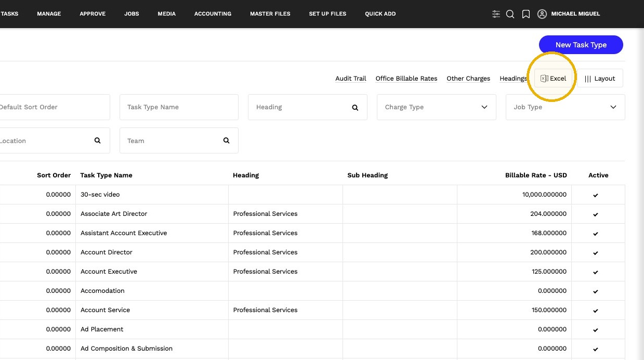Focus the Task Type Name filter field

pos(179,107)
